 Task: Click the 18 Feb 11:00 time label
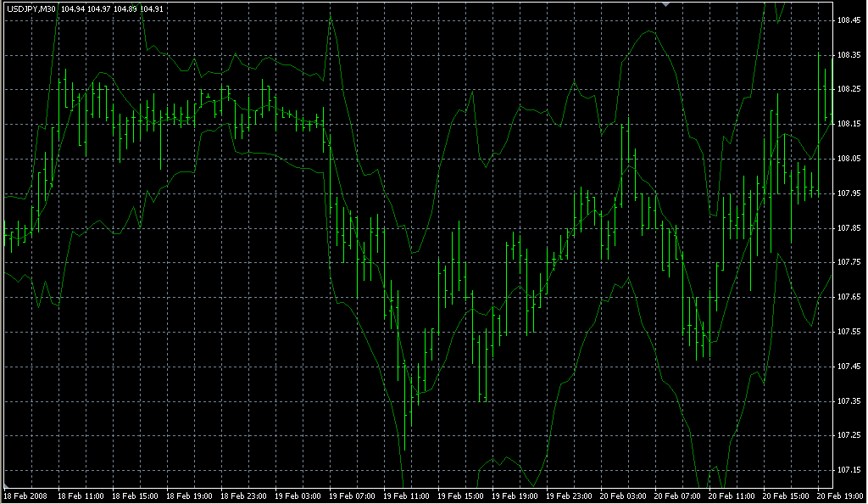81,496
